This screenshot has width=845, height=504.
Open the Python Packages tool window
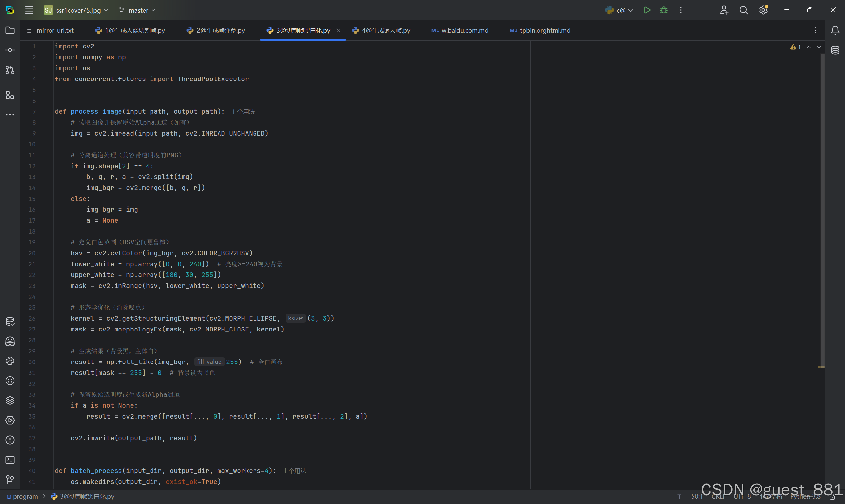tap(10, 400)
